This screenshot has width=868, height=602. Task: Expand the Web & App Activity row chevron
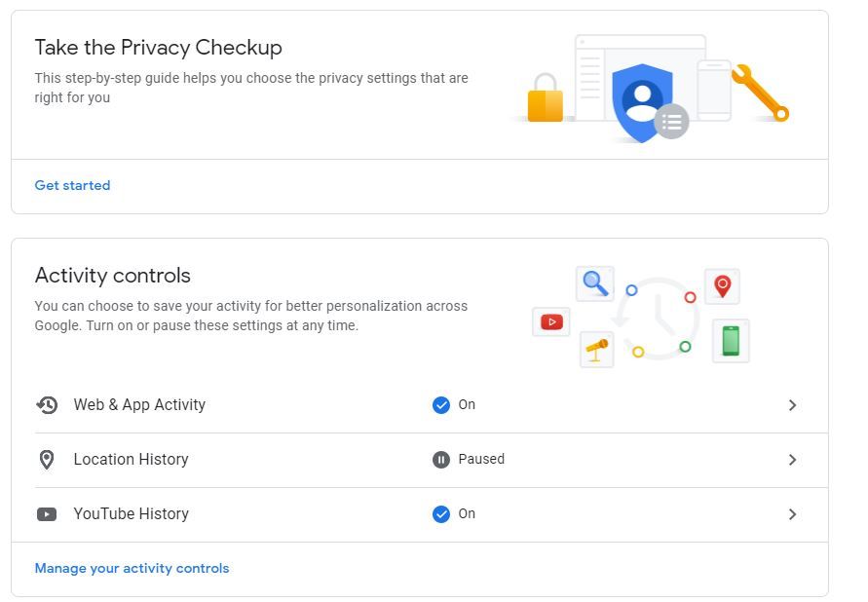coord(792,404)
